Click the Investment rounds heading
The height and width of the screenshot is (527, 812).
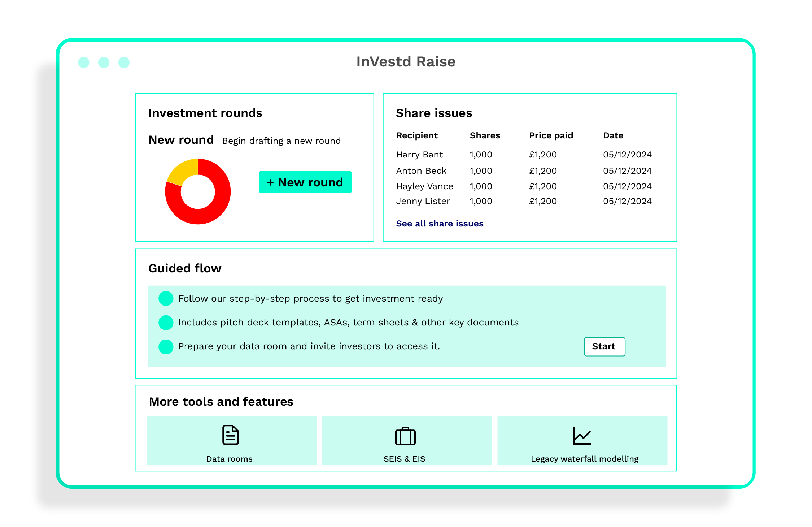click(x=205, y=113)
